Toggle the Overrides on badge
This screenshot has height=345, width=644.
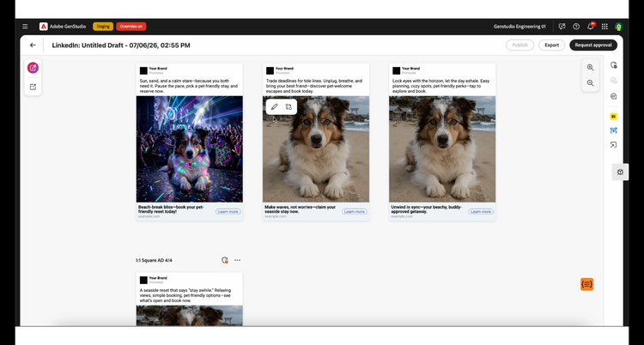[x=131, y=27]
